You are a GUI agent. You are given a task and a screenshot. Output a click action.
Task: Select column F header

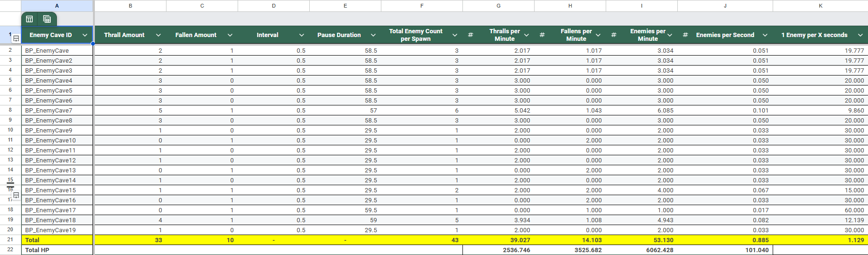pos(422,6)
